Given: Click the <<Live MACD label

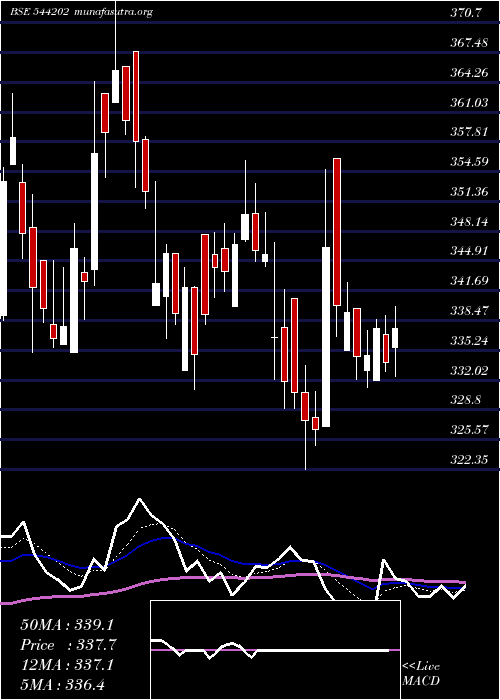Looking at the screenshot, I should tap(421, 673).
